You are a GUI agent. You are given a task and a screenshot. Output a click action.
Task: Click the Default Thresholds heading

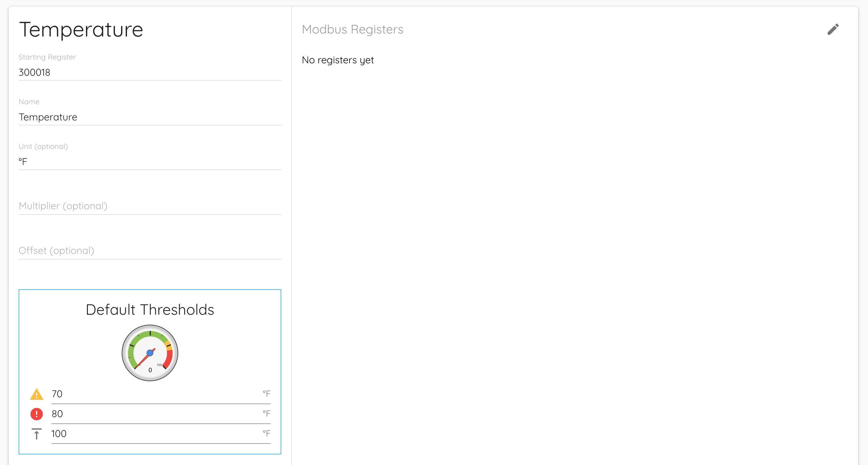[150, 310]
